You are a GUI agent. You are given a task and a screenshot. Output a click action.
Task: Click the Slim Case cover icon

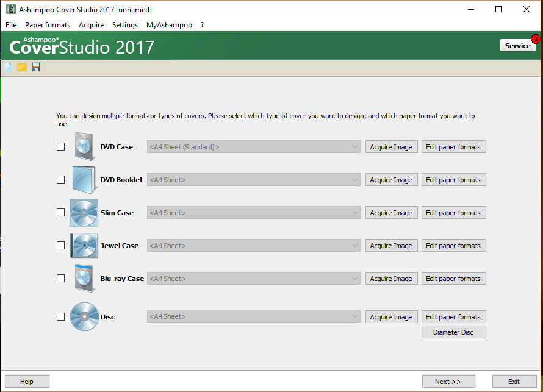coord(84,213)
